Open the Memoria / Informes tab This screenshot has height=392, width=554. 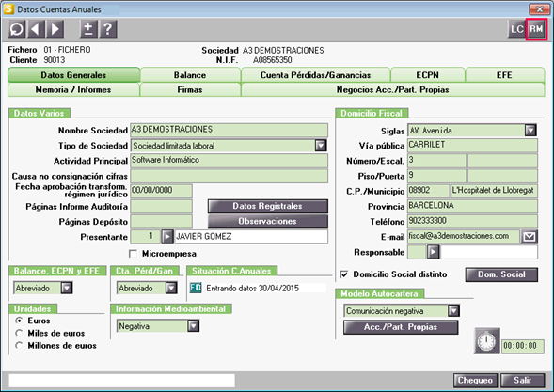pos(73,89)
